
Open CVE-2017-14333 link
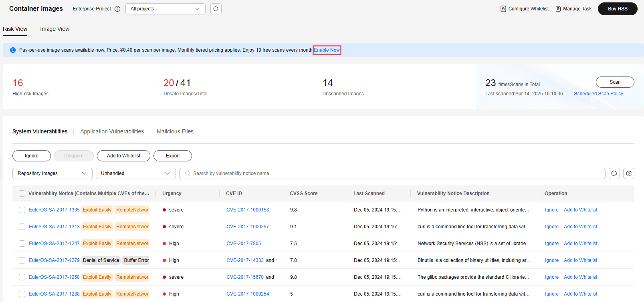coord(245,260)
